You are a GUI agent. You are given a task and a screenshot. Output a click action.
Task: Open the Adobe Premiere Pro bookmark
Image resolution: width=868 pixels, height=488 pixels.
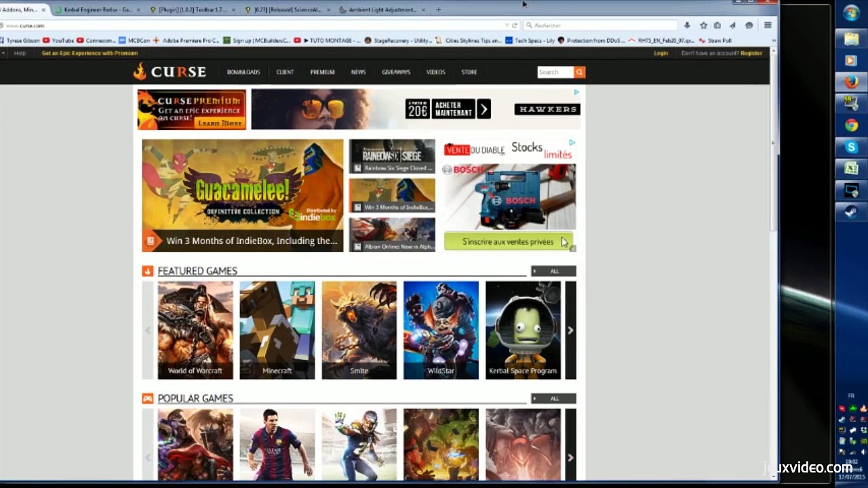click(x=186, y=41)
